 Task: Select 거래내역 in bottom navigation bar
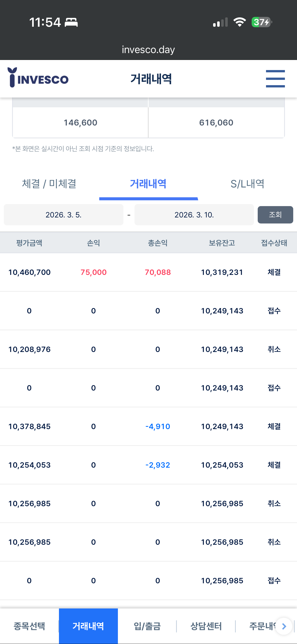click(x=88, y=626)
